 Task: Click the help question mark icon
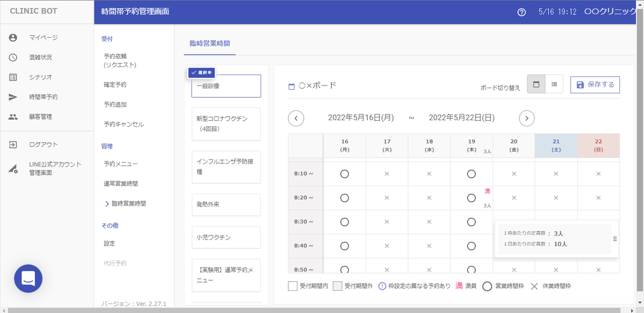coord(521,12)
